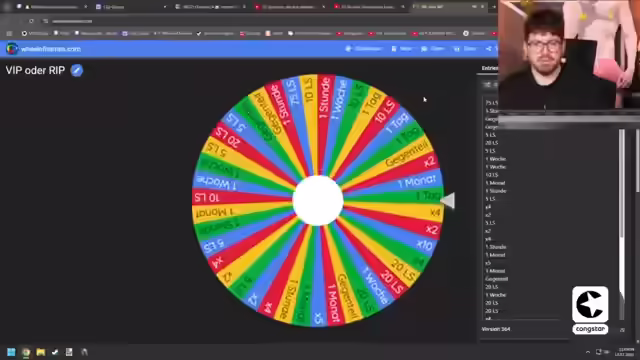Show hidden system tray icons chevron
Image resolution: width=640 pixels, height=360 pixels.
point(588,352)
